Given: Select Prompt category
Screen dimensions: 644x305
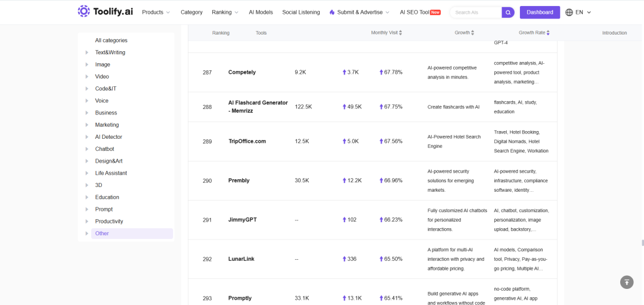Looking at the screenshot, I should point(104,209).
